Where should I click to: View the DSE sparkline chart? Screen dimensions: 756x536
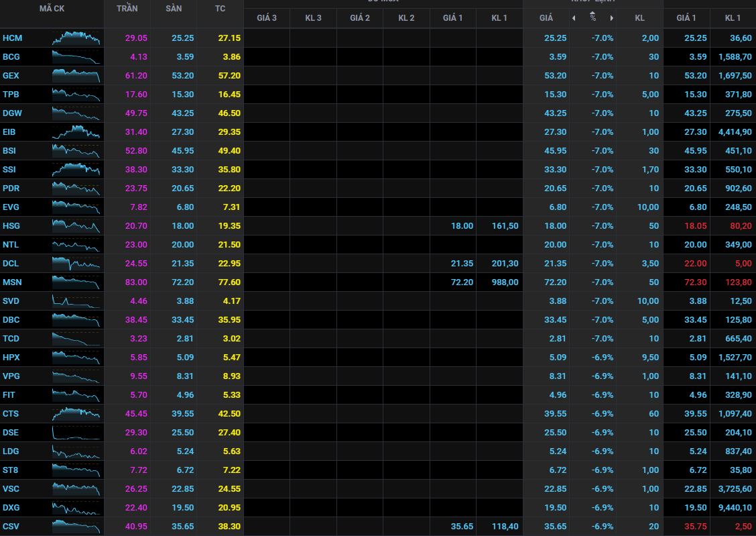pyautogui.click(x=76, y=433)
